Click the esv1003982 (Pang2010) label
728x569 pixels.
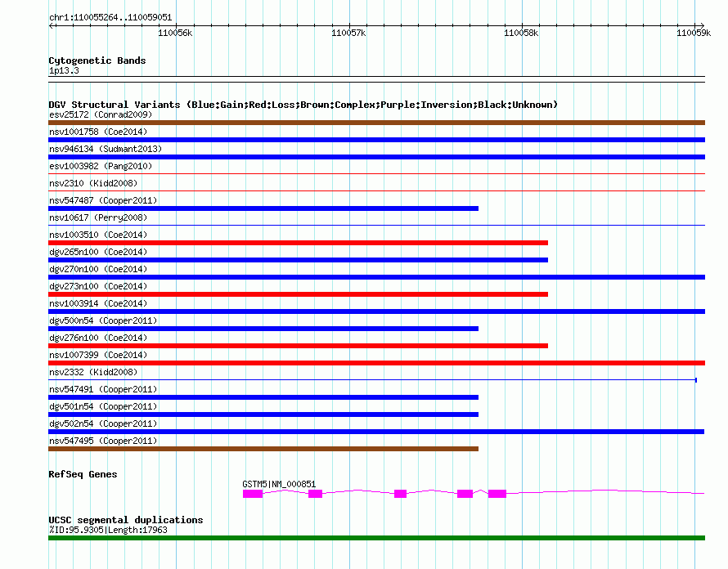101,166
